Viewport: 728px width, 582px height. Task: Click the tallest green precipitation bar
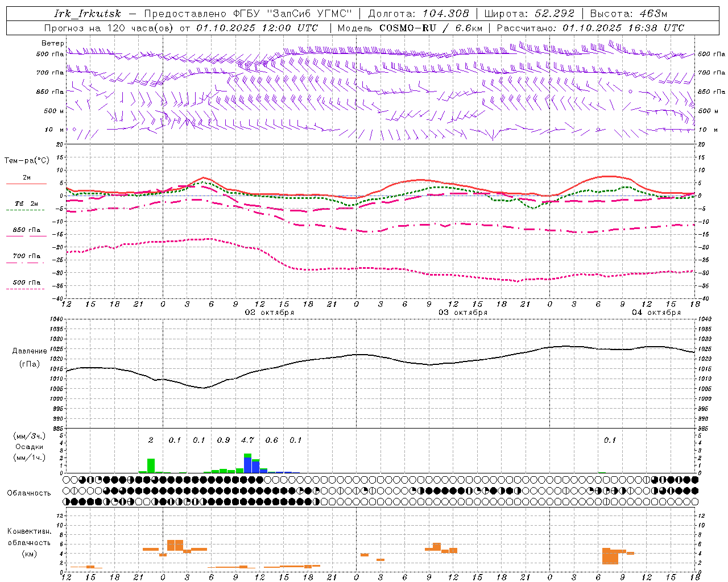[x=151, y=465]
